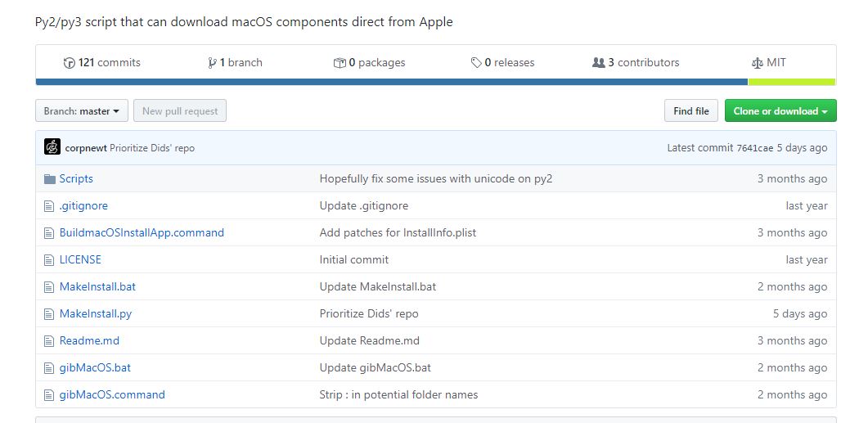Expand the Clone or download menu
The height and width of the screenshot is (423, 868).
(780, 111)
